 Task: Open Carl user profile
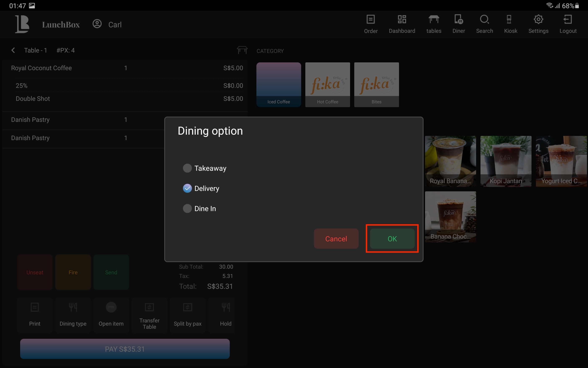(107, 24)
